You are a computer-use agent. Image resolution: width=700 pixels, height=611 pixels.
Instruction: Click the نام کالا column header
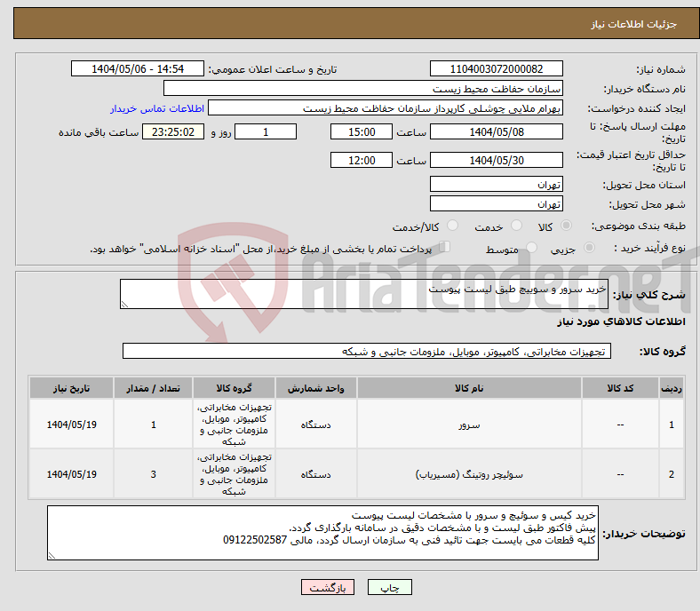pyautogui.click(x=469, y=388)
